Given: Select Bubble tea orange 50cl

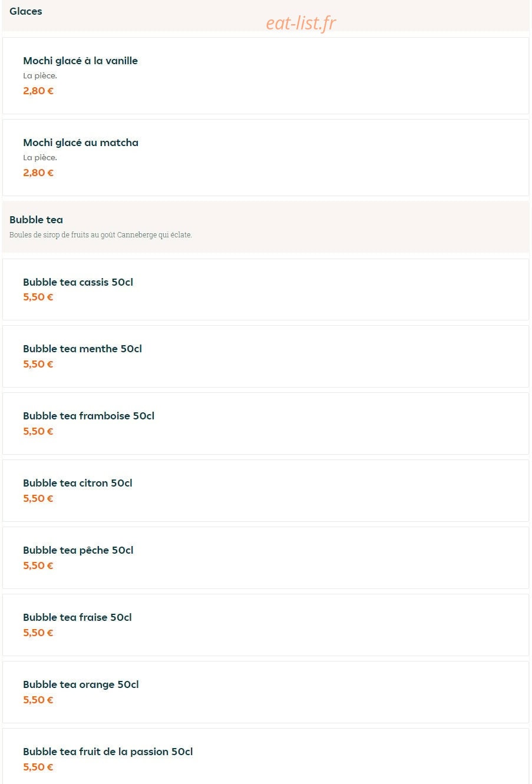Looking at the screenshot, I should tap(266, 692).
